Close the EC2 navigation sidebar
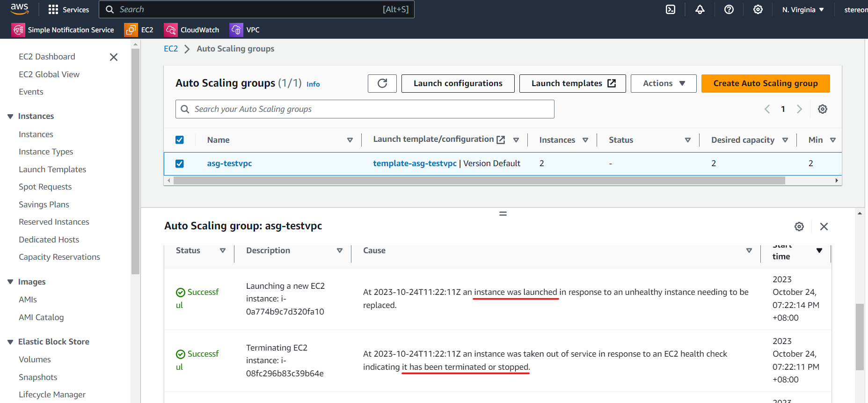 point(114,57)
